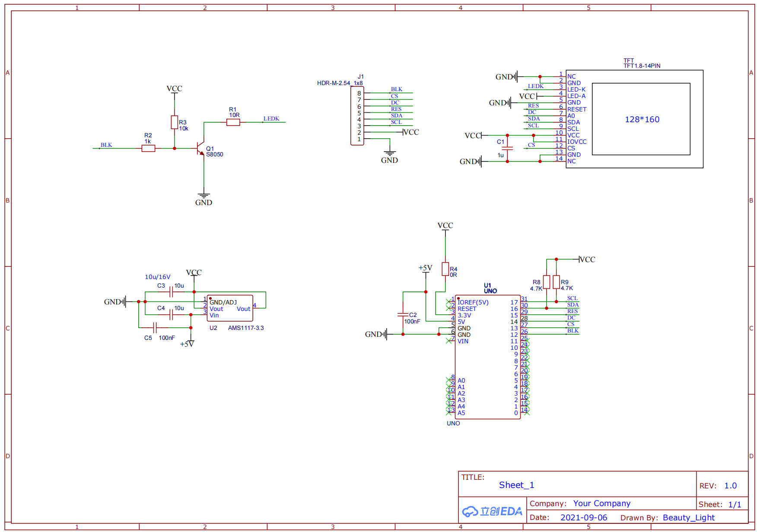Click the 3.3V pin label on UNO

[x=464, y=315]
